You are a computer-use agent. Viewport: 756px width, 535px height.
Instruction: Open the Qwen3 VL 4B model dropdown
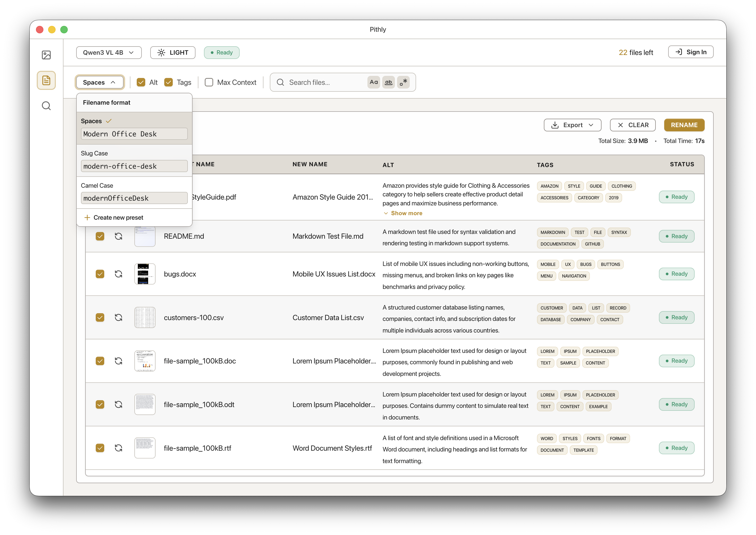coord(109,52)
